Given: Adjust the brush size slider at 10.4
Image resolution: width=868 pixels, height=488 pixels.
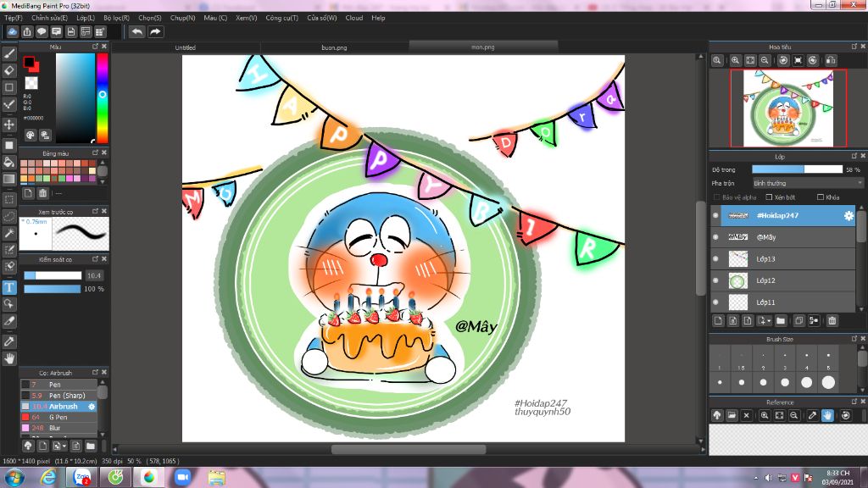Looking at the screenshot, I should coord(53,275).
